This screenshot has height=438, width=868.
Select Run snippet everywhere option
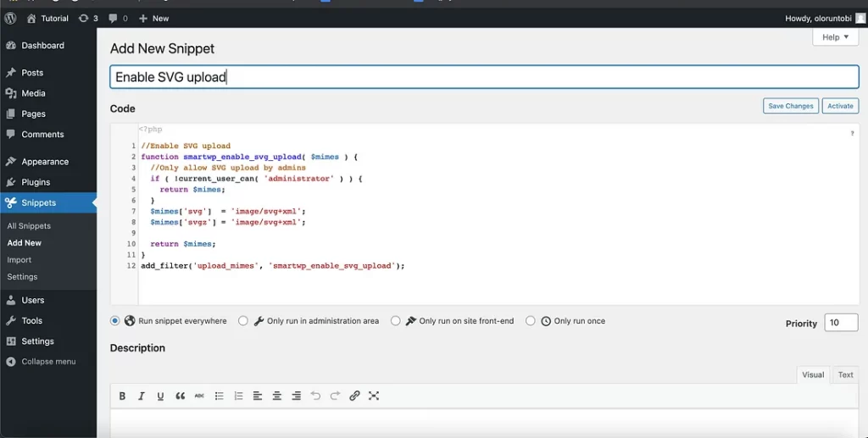pyautogui.click(x=115, y=321)
